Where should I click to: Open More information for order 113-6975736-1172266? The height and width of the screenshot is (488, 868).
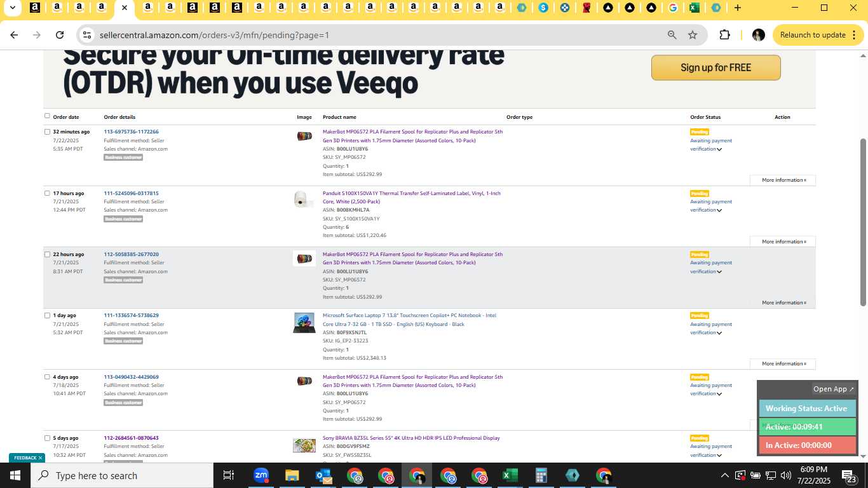tap(783, 180)
